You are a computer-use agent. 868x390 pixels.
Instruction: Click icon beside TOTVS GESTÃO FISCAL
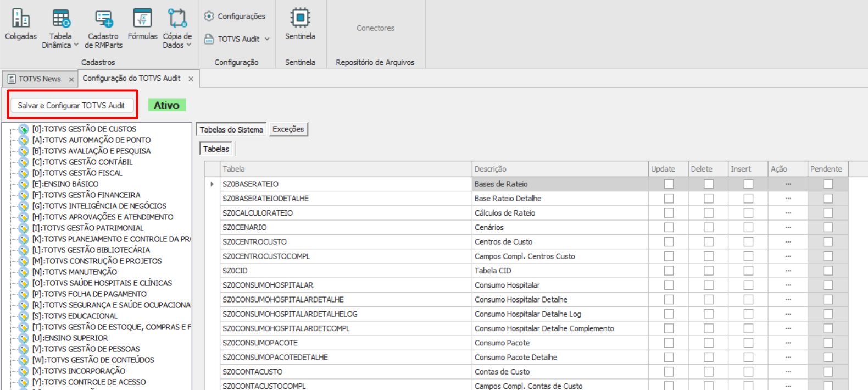(x=24, y=173)
